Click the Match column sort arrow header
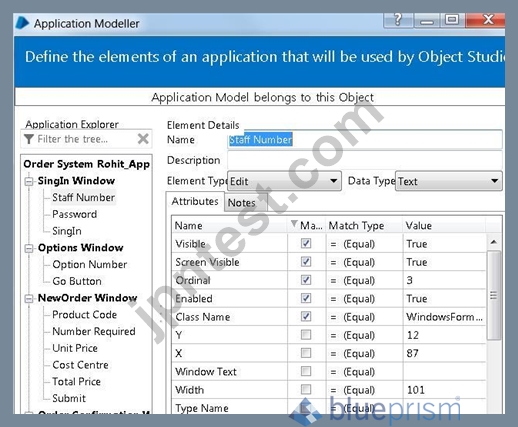 pos(306,225)
